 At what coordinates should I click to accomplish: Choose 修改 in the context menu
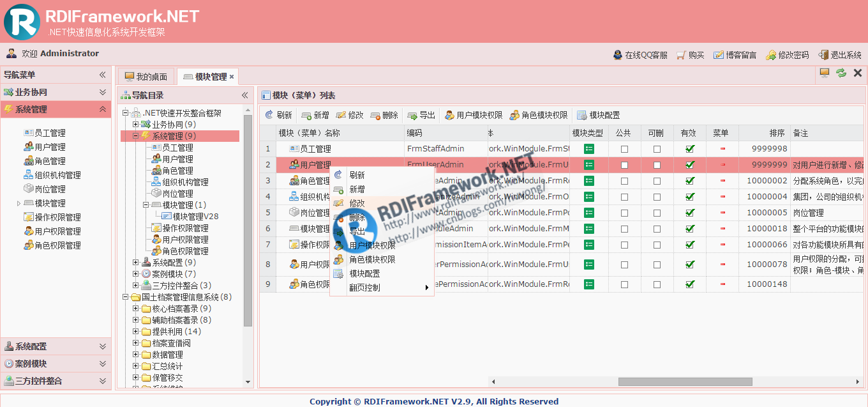pyautogui.click(x=382, y=203)
